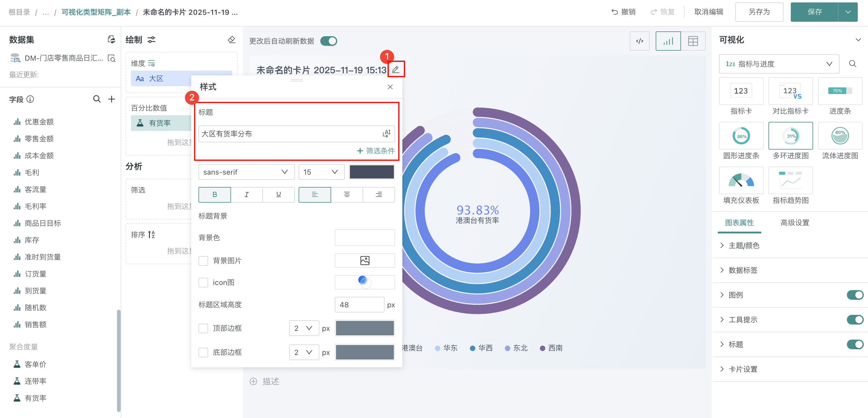The image size is (868, 418).
Task: Open the code view icon
Action: 639,41
